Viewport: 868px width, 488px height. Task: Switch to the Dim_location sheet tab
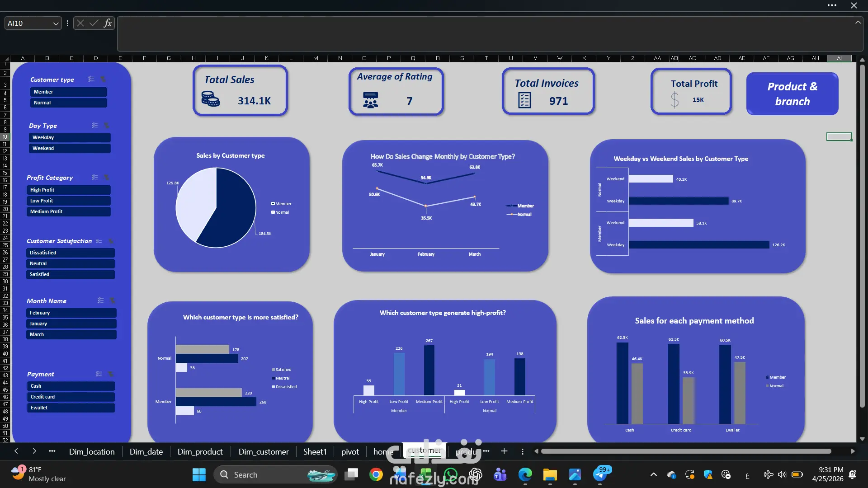92,451
